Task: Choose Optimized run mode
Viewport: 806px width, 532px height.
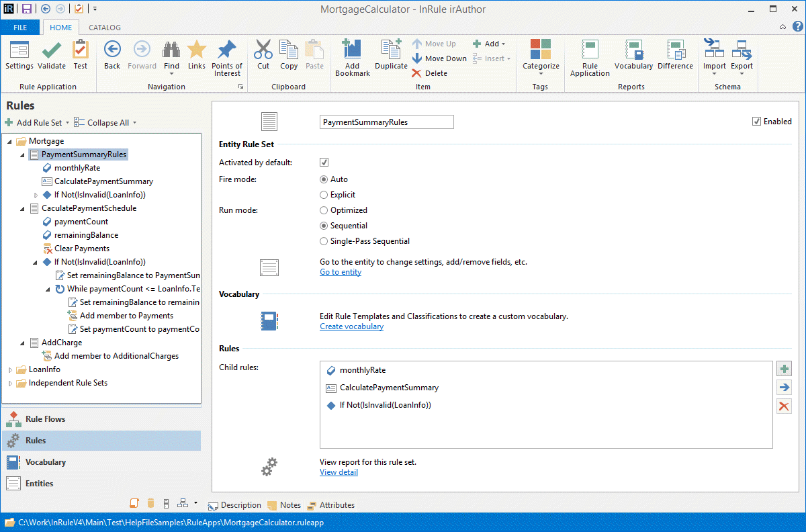Action: tap(324, 210)
